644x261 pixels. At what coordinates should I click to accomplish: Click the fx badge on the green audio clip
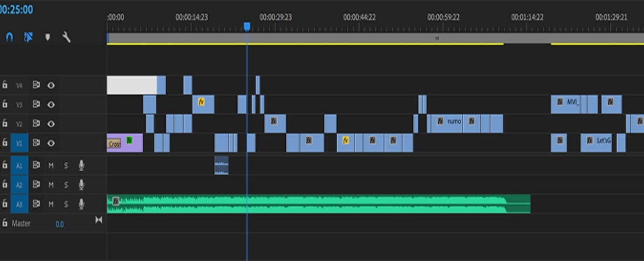[x=115, y=201]
